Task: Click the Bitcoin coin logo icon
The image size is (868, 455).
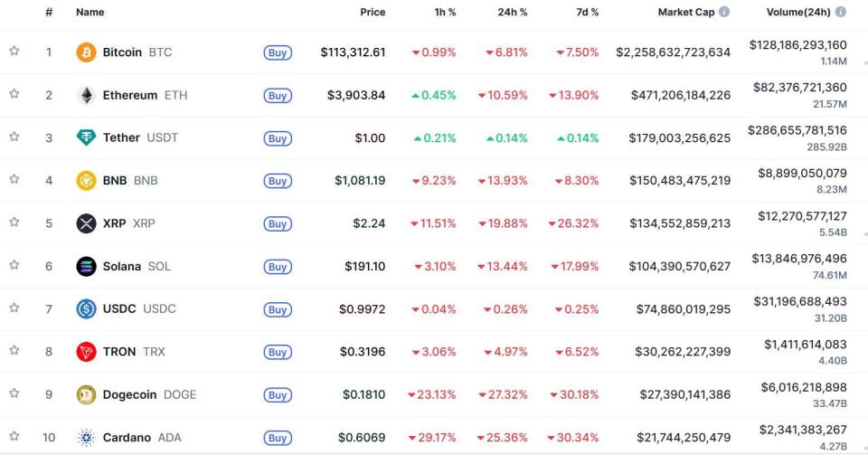Action: (x=86, y=52)
